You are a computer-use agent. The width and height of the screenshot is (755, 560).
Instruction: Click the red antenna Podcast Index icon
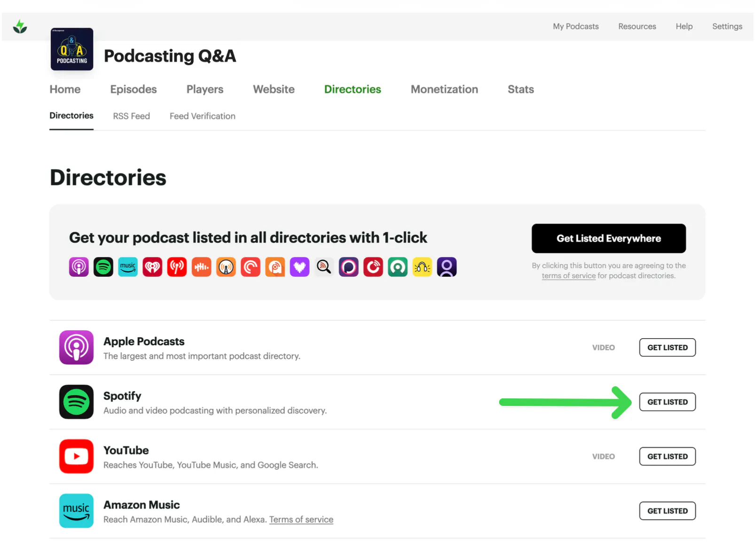click(177, 267)
